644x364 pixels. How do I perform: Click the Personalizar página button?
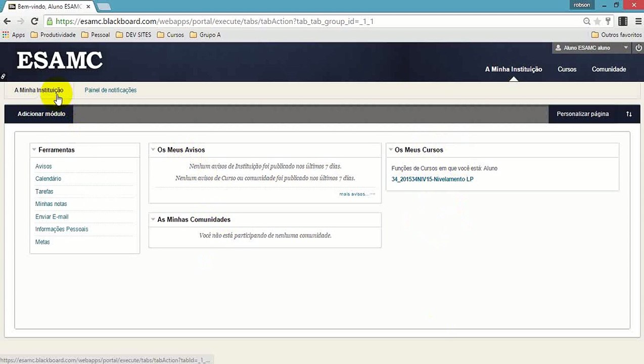(583, 114)
